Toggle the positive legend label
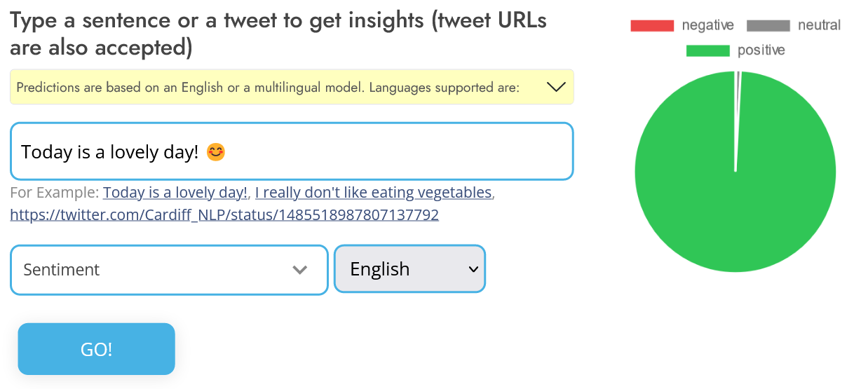The image size is (868, 389). tap(761, 50)
